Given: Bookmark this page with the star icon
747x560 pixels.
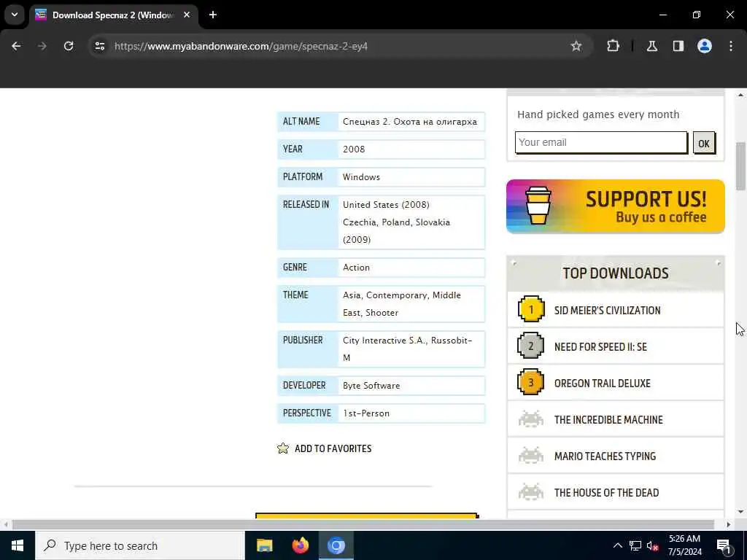Looking at the screenshot, I should coord(576,46).
